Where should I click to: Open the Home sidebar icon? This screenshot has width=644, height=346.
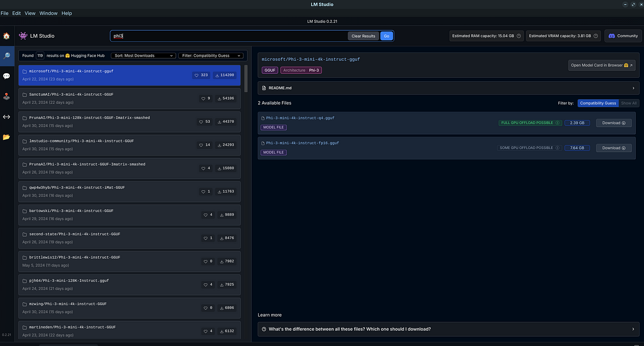(x=6, y=36)
